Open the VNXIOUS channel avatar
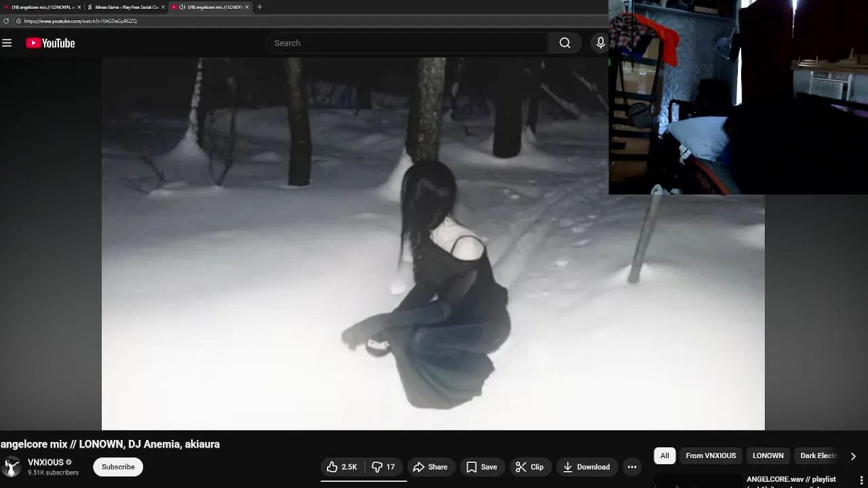The width and height of the screenshot is (868, 488). 12,466
